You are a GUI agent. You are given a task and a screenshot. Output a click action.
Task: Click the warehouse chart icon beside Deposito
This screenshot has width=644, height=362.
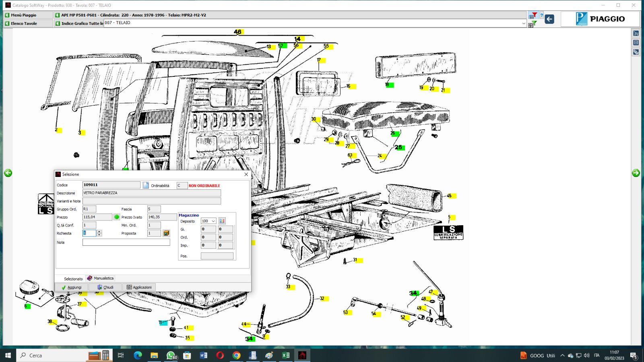click(x=222, y=221)
